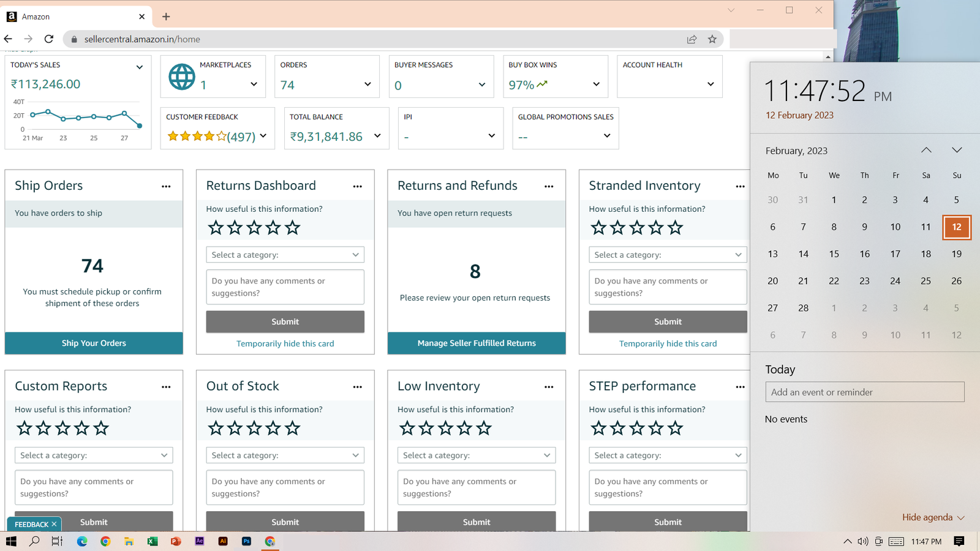
Task: Open the Low Inventory card options menu
Action: (549, 387)
